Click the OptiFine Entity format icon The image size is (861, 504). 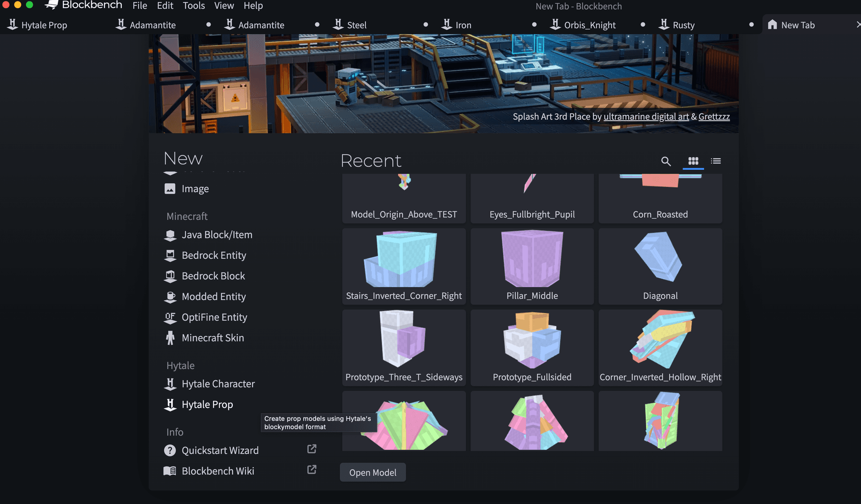[x=170, y=318]
